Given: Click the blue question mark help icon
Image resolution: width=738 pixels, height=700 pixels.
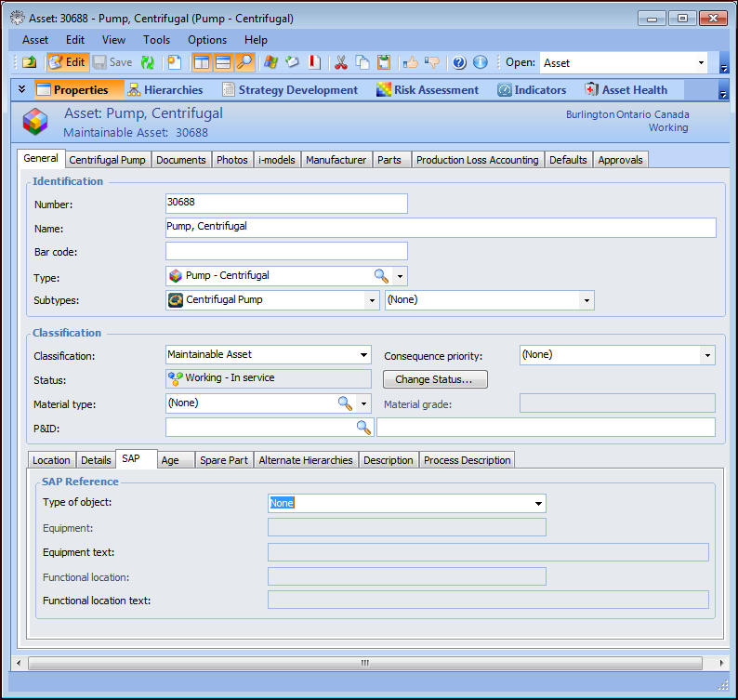Looking at the screenshot, I should (458, 62).
